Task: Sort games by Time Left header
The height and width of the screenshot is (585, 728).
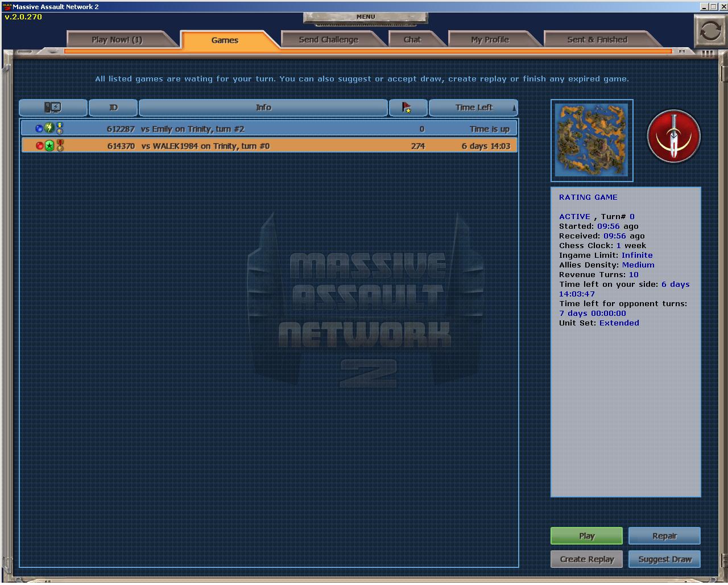Action: tap(473, 107)
